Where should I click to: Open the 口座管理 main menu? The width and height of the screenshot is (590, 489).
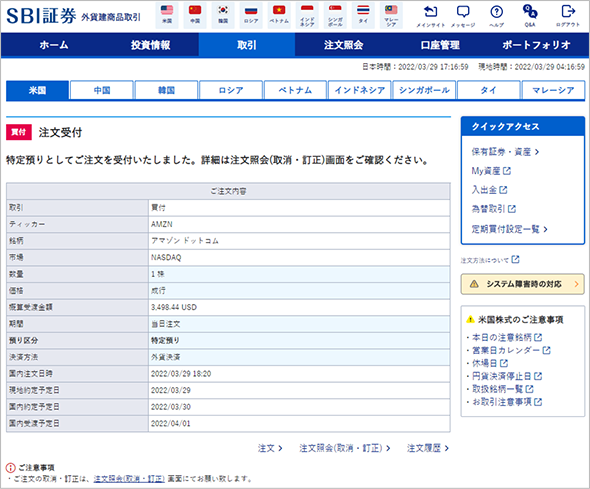tap(440, 45)
